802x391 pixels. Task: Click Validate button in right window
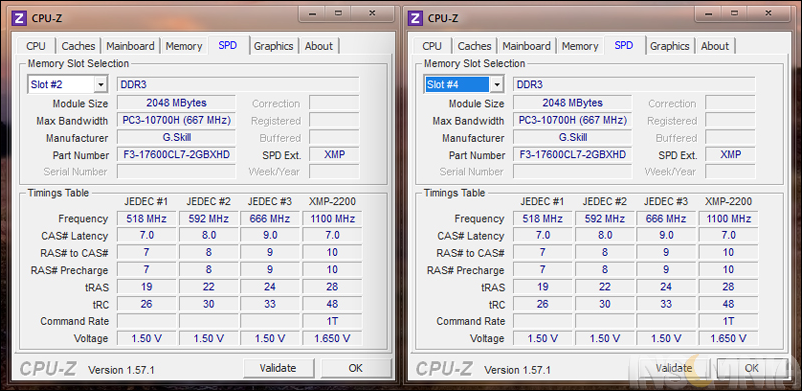coord(674,368)
